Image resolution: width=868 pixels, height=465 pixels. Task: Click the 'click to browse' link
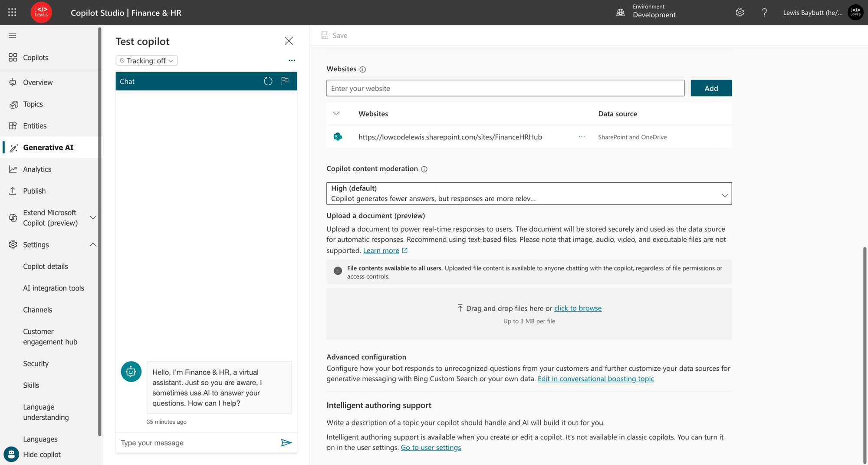[x=578, y=308]
